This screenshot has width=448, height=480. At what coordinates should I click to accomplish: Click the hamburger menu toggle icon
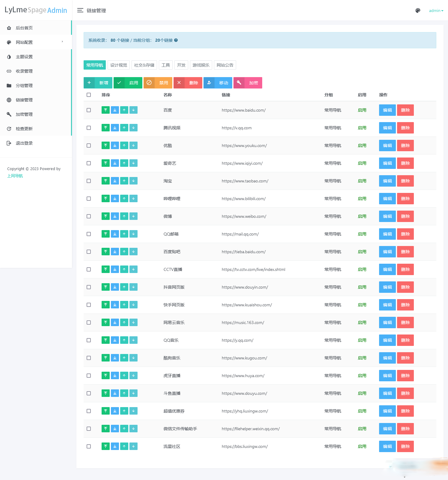80,10
